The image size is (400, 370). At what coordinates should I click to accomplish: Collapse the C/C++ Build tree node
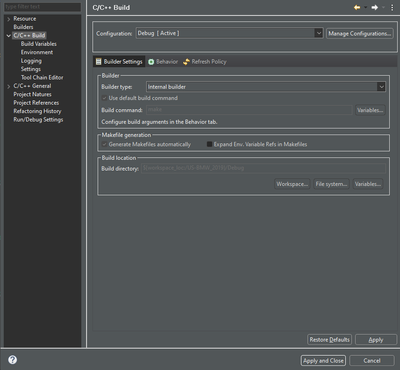coord(9,36)
